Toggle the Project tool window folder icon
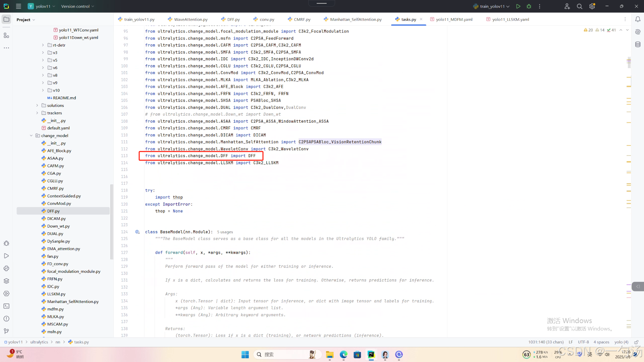 click(6, 19)
